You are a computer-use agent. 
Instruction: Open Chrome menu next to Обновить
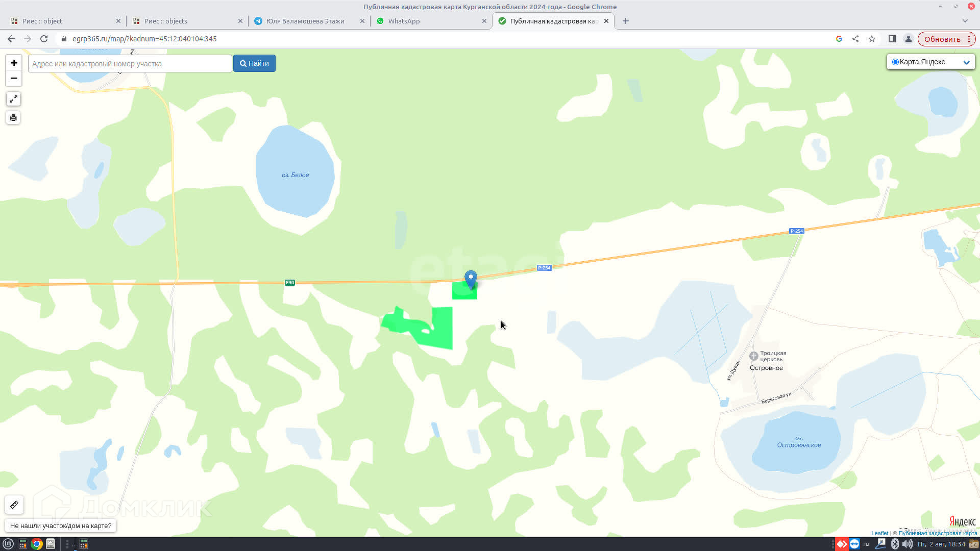click(969, 39)
